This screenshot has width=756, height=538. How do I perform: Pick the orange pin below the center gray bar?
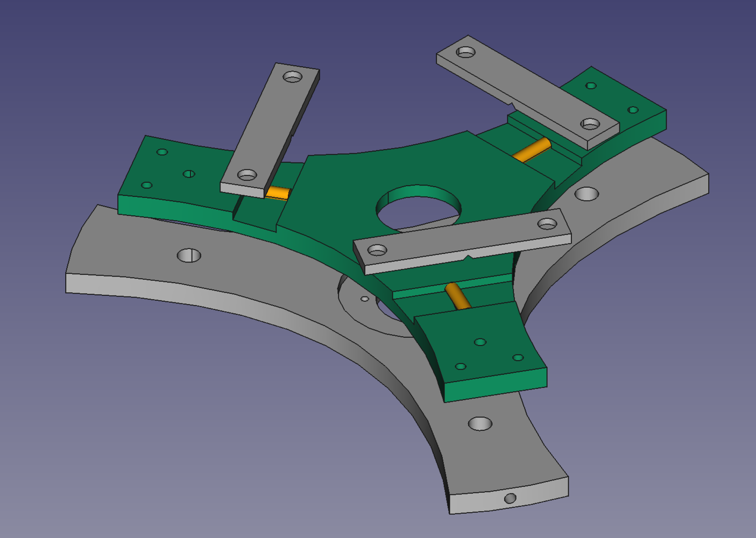[x=457, y=296]
